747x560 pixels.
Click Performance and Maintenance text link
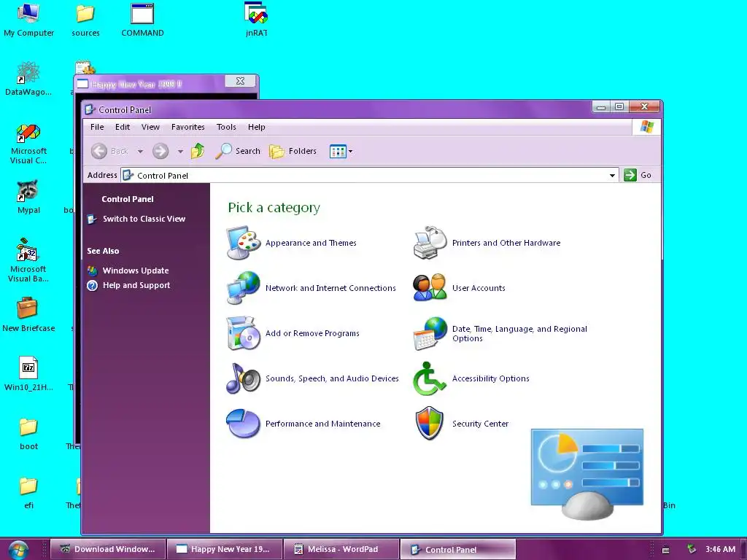[323, 424]
